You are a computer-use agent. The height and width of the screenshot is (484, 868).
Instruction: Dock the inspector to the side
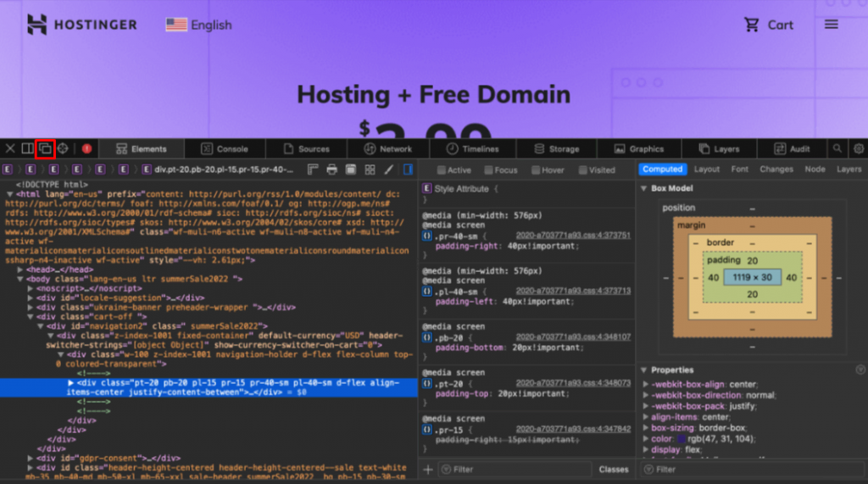pos(27,148)
